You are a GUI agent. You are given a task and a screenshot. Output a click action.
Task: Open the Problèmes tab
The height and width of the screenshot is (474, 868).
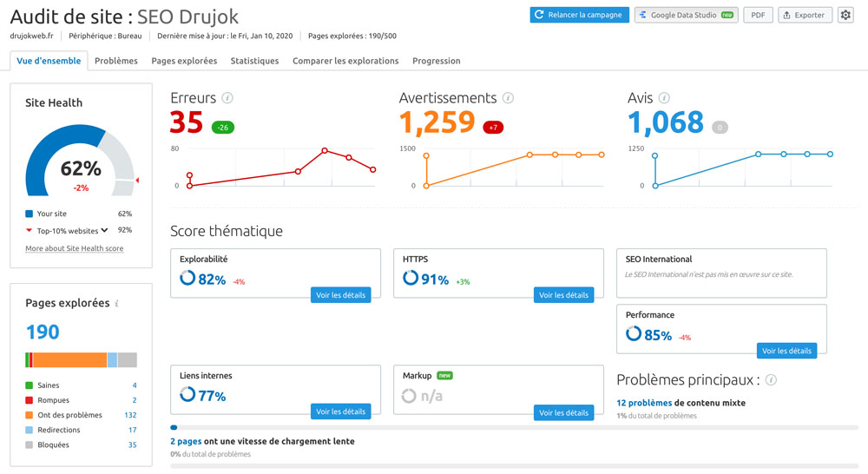click(116, 61)
